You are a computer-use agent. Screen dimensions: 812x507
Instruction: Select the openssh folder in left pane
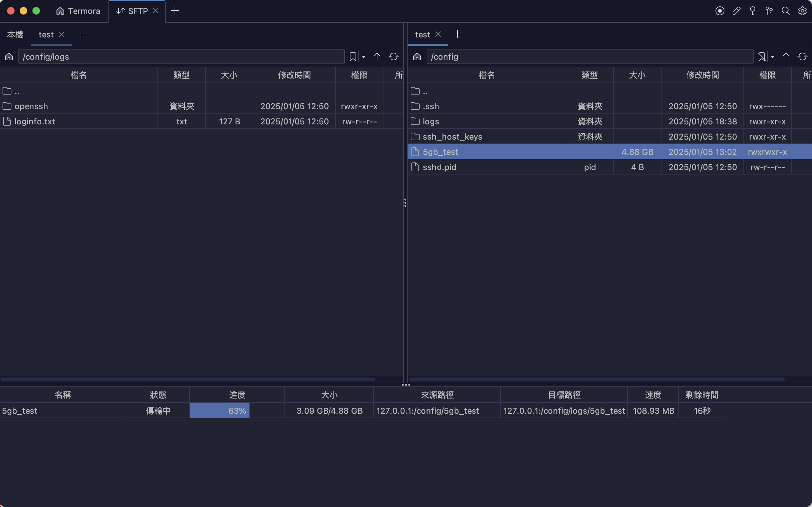point(31,106)
